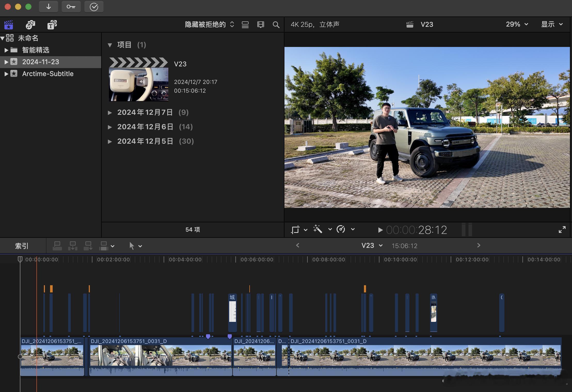Screen dimensions: 572x392
Task: Expand the 2024年12月7日 group
Action: 110,113
